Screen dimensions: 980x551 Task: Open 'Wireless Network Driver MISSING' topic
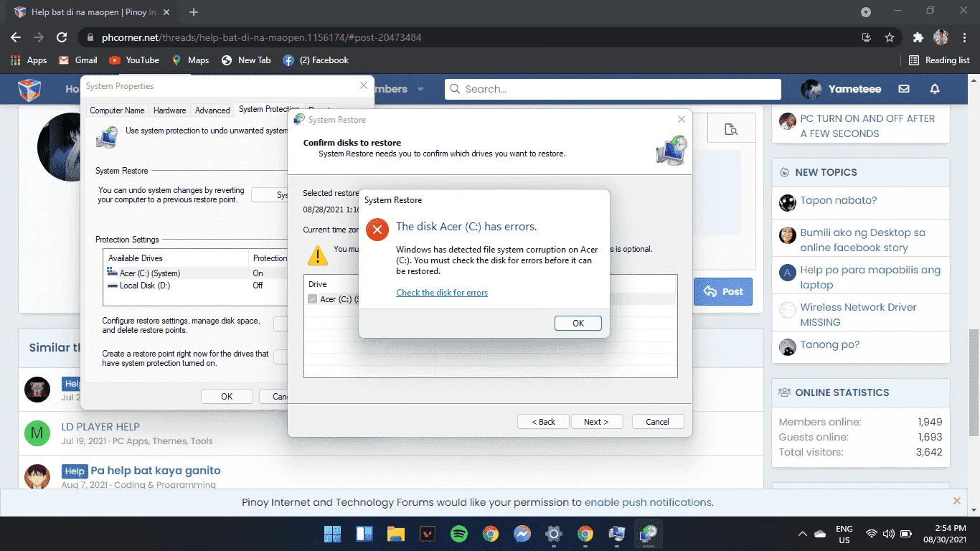[x=858, y=314]
